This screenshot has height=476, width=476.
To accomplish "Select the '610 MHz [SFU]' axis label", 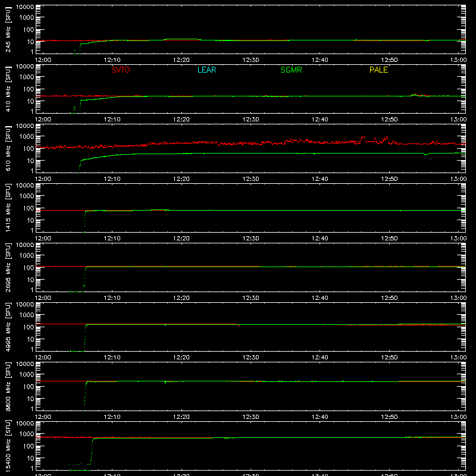I will tap(8, 149).
